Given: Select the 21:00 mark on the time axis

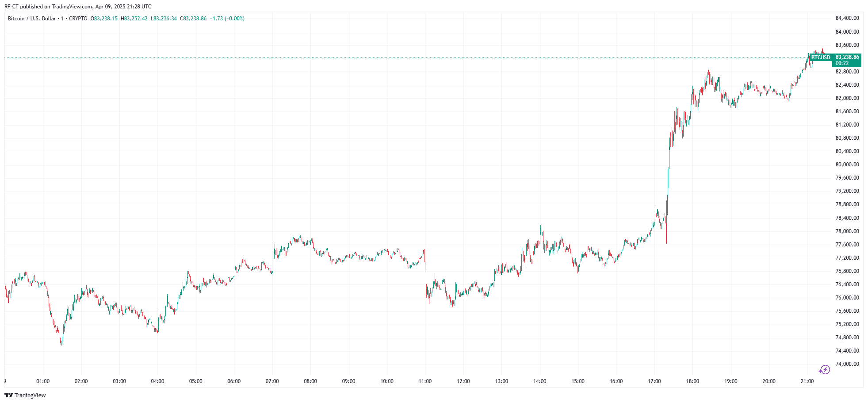Looking at the screenshot, I should point(807,381).
